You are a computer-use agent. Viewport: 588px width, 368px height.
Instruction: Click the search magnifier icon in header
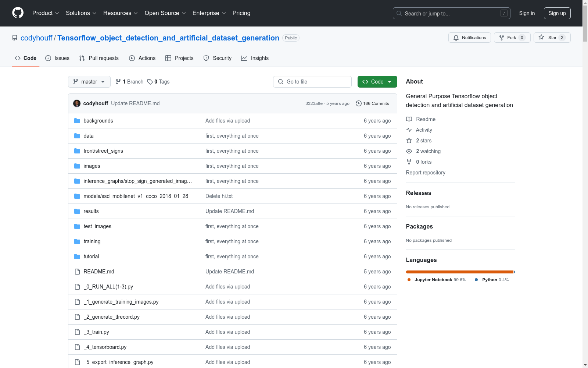click(399, 13)
